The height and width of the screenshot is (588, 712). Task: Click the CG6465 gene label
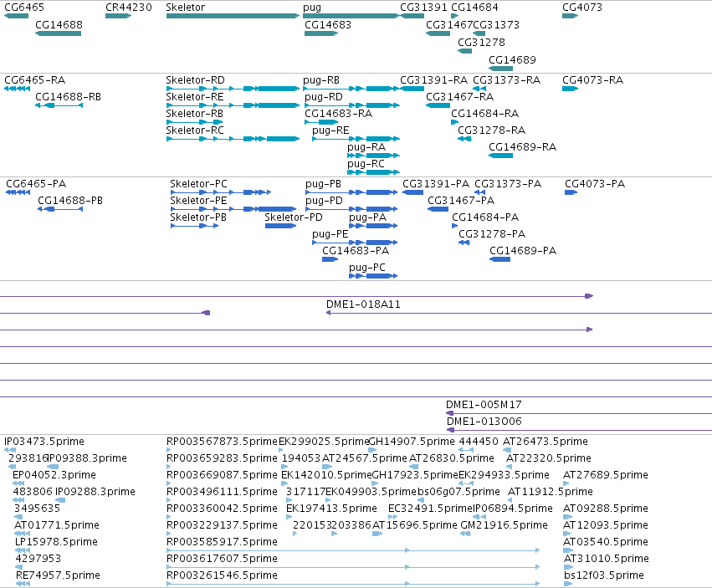[24, 8]
